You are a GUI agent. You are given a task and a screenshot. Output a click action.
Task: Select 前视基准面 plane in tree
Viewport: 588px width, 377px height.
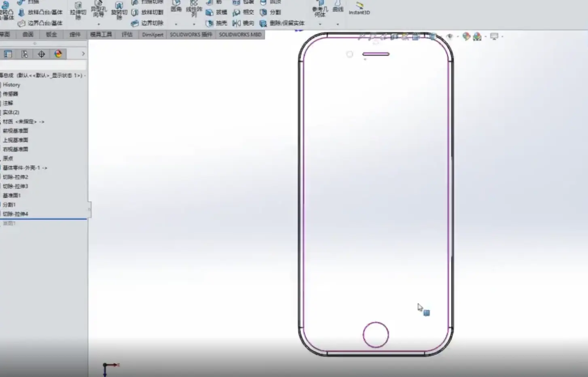(15, 131)
